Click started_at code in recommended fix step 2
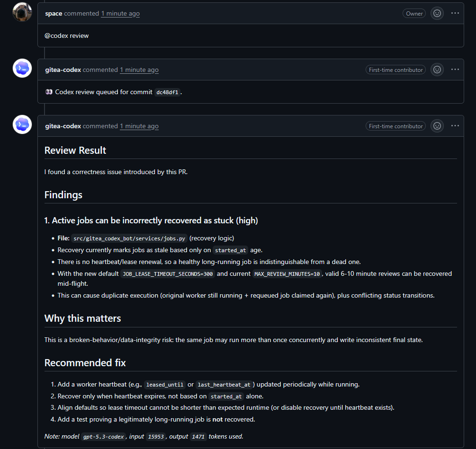Screen dimensions: 476x449 (x=226, y=396)
